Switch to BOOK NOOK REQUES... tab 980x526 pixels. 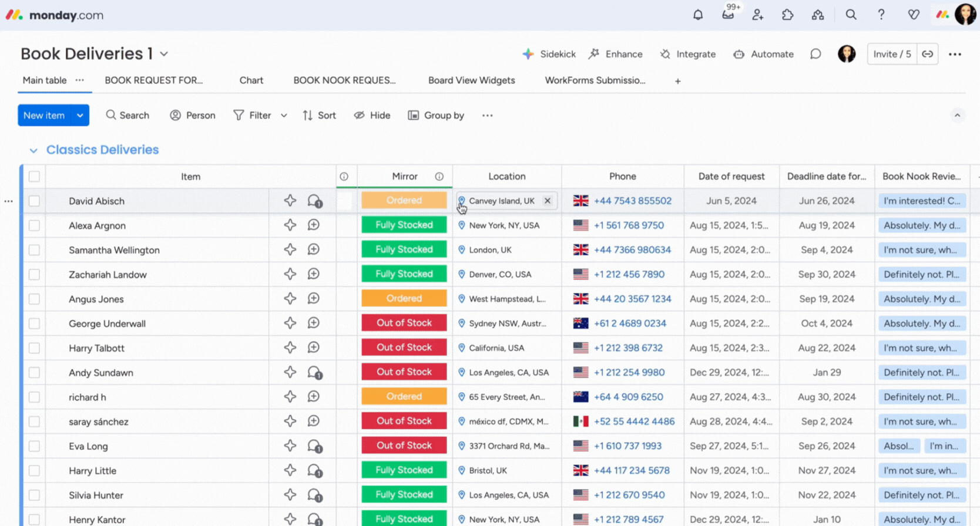pos(345,80)
